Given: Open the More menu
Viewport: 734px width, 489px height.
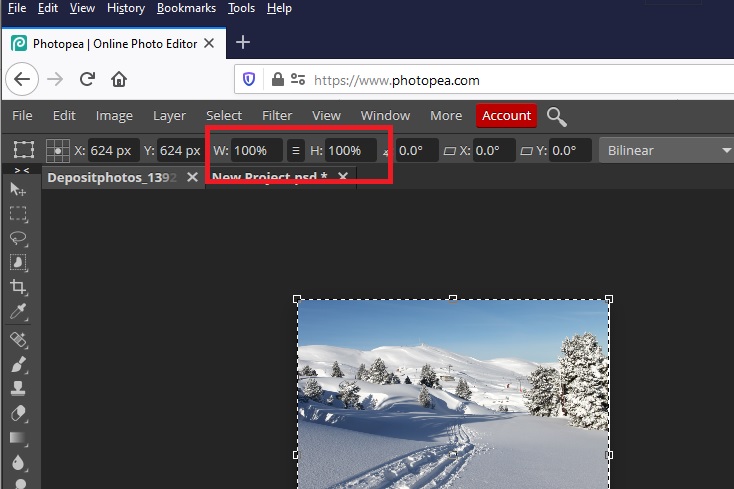Looking at the screenshot, I should tap(446, 116).
